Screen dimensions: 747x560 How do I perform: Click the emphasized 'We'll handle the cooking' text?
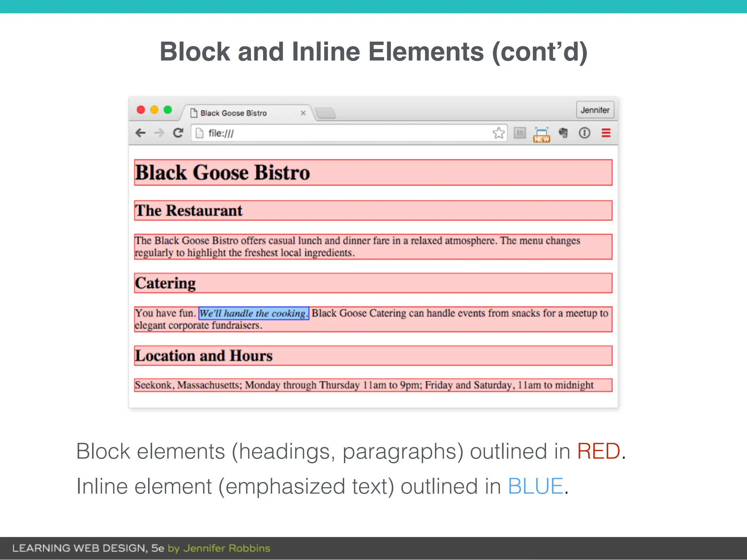tap(254, 313)
